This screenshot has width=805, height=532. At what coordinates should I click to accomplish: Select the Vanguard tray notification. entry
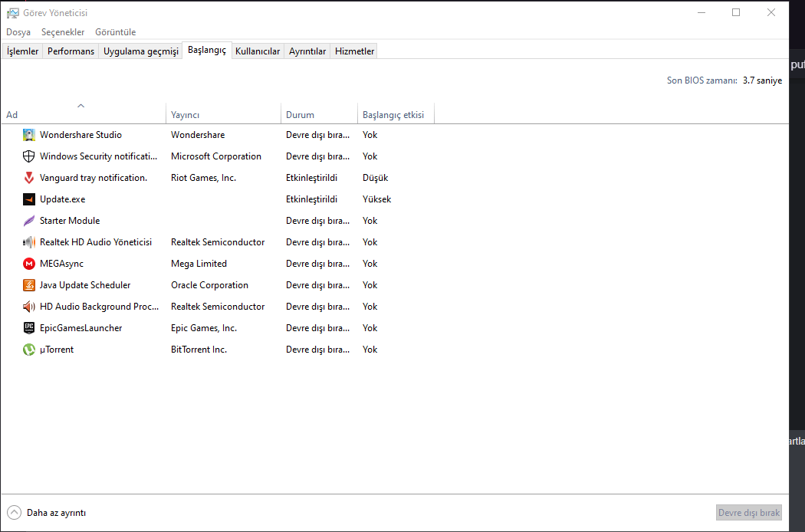pos(94,178)
